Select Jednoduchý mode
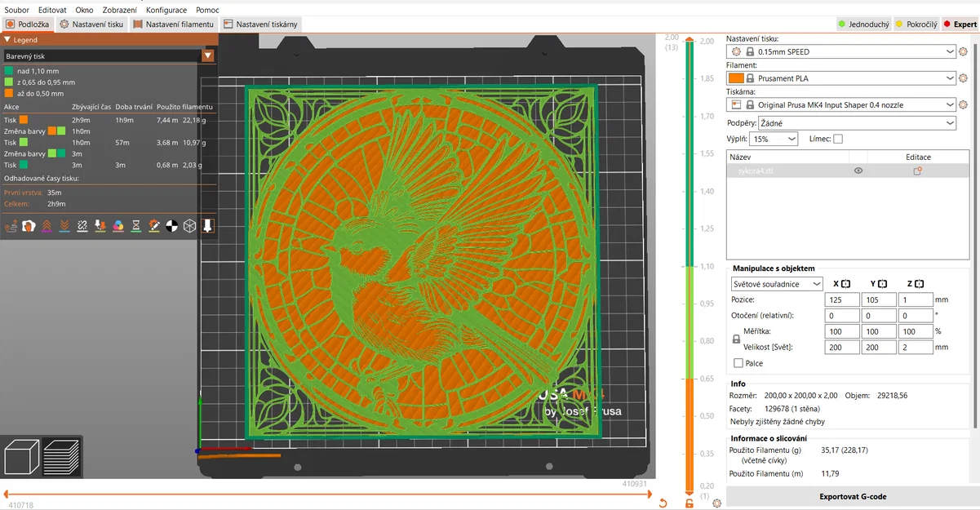This screenshot has width=980, height=510. pyautogui.click(x=863, y=24)
